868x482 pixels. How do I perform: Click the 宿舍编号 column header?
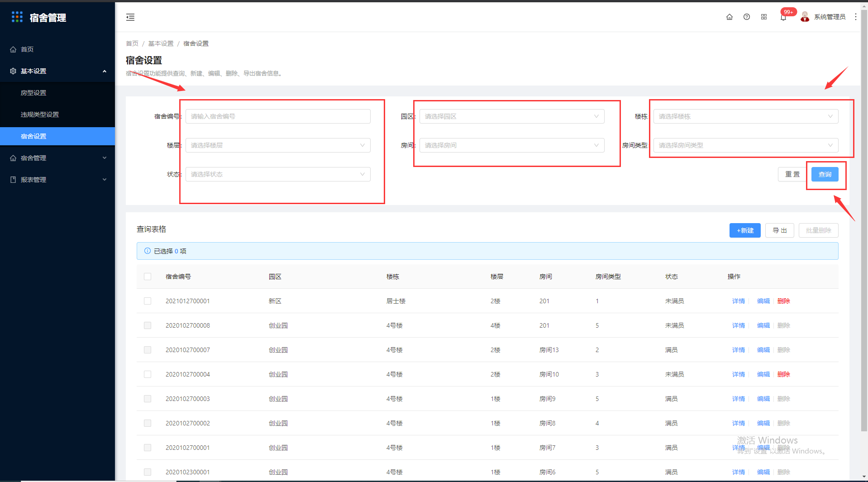(x=178, y=277)
